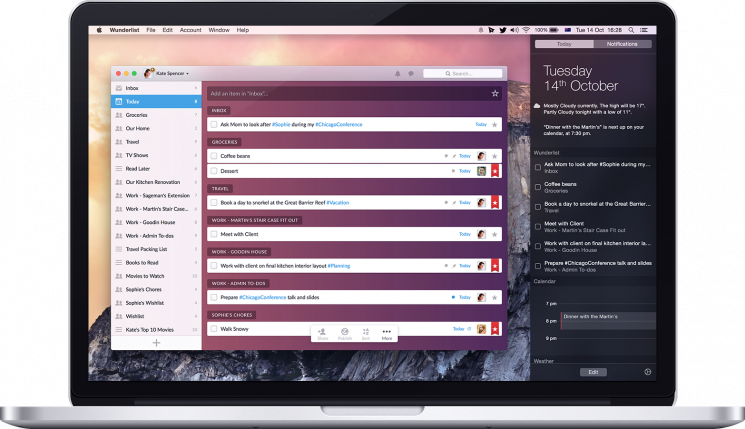Viewport: 745px width, 429px height.
Task: Click the Search field in Wunderlist
Action: (462, 74)
